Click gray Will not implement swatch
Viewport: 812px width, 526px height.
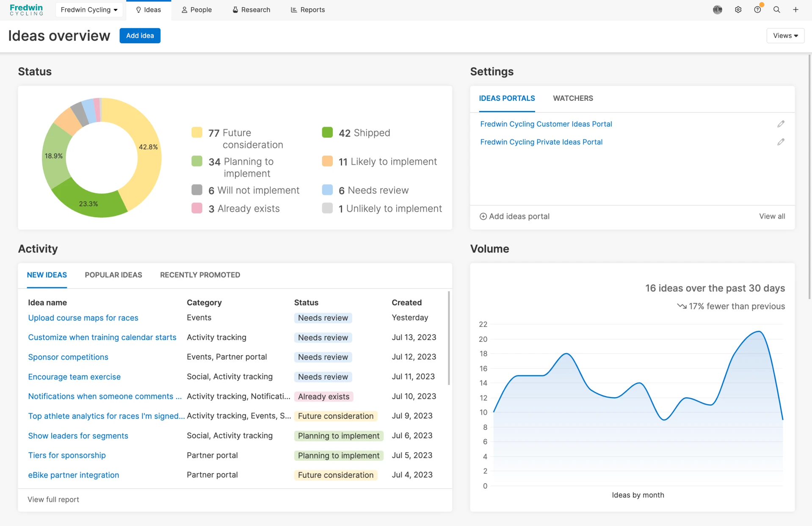click(x=197, y=190)
